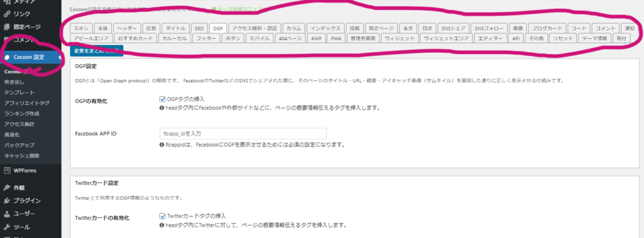Toggle OGPタグの挿入 checkbox
Image resolution: width=644 pixels, height=238 pixels.
(x=162, y=99)
